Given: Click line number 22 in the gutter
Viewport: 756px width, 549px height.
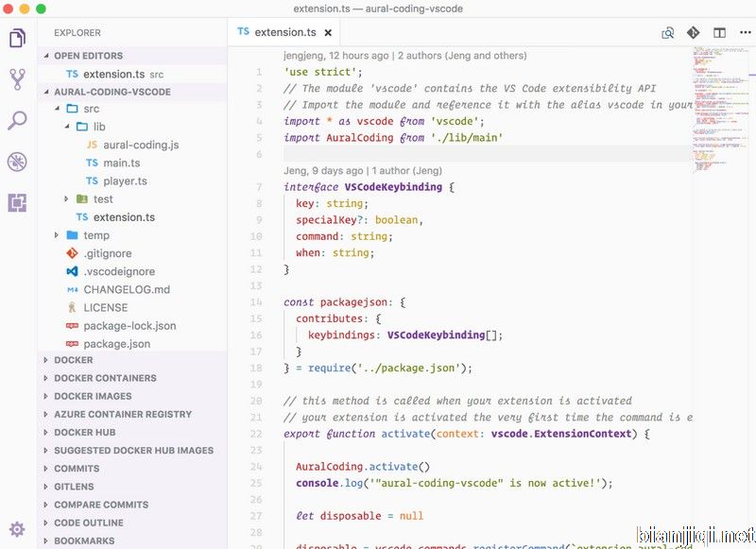Looking at the screenshot, I should (256, 434).
